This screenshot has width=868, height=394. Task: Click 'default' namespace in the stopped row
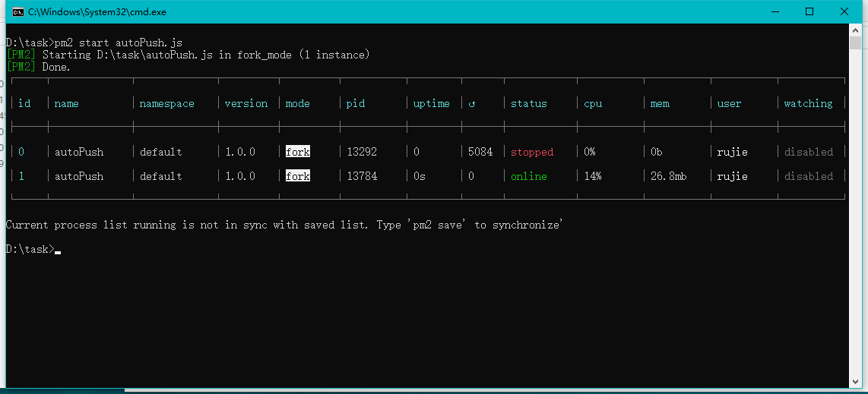[160, 152]
